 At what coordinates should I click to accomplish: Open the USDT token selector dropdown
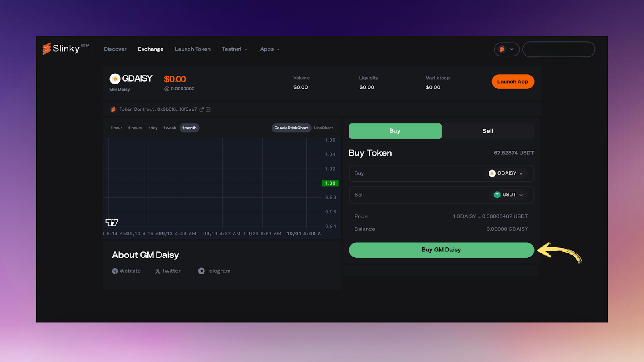(x=509, y=195)
